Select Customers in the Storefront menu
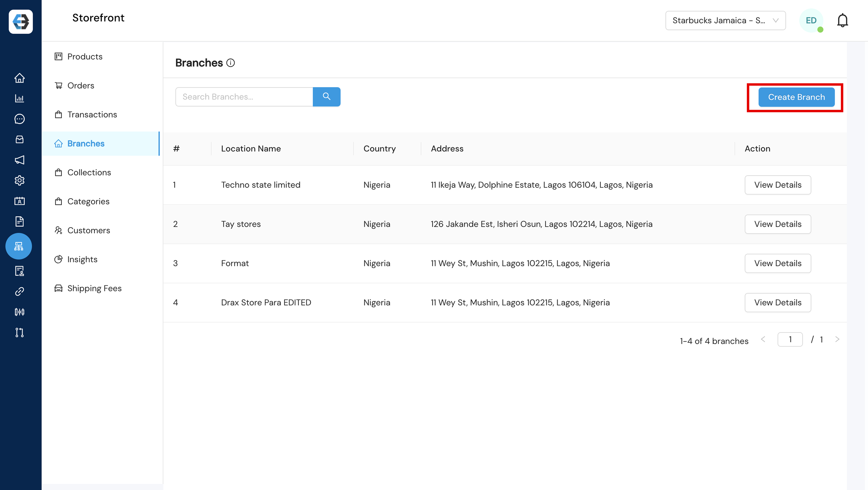The image size is (868, 490). (x=88, y=230)
